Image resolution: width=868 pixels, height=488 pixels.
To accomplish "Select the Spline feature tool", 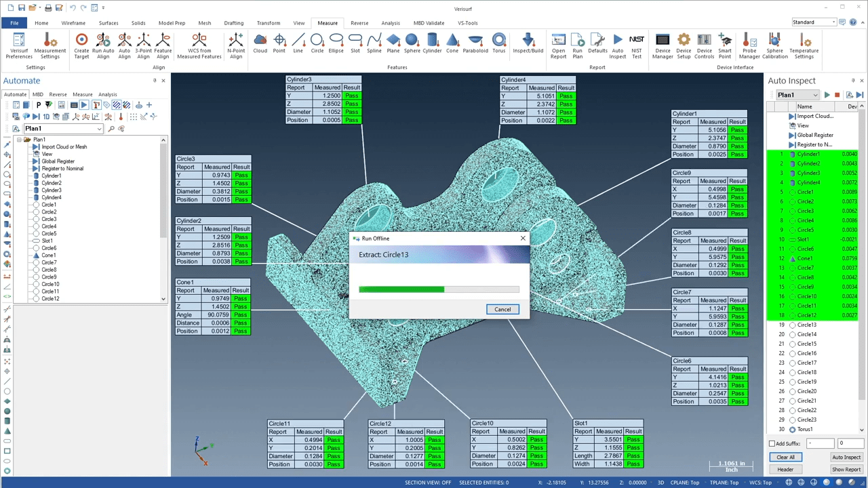I will (374, 43).
